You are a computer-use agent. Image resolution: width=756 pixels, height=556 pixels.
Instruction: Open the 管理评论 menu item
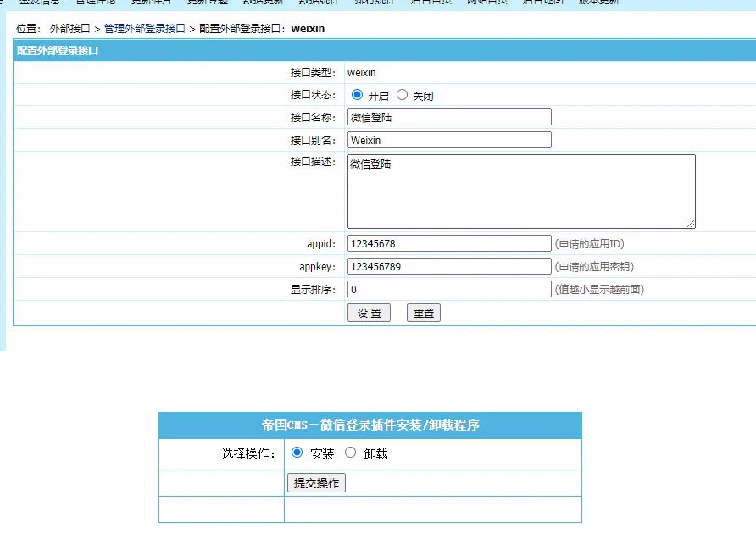(x=93, y=3)
